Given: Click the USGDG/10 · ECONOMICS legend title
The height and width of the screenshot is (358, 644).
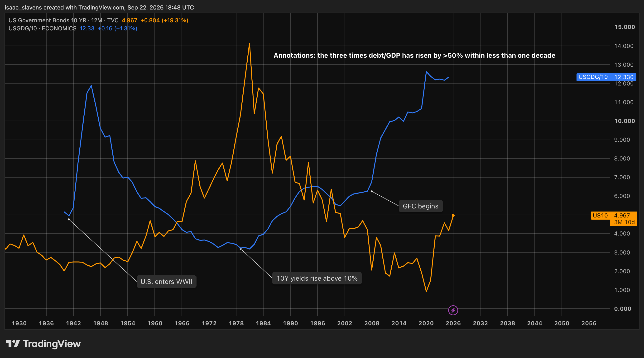Looking at the screenshot, I should pyautogui.click(x=43, y=28).
